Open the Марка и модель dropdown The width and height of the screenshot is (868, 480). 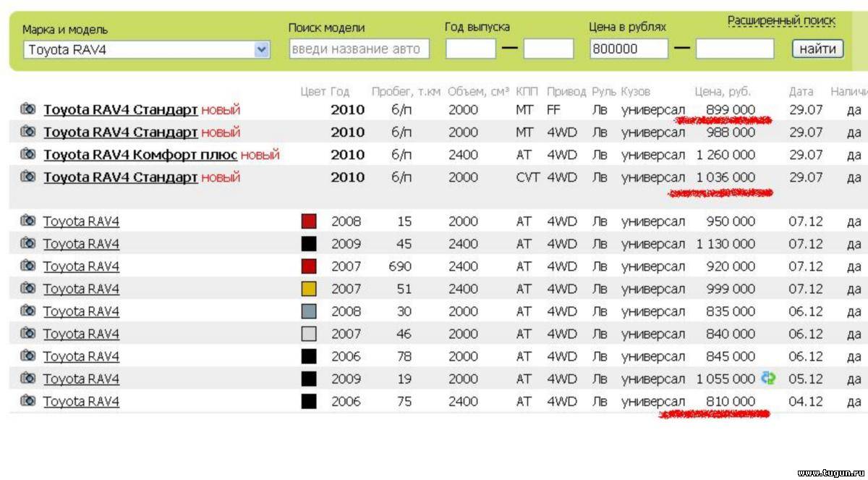(147, 50)
